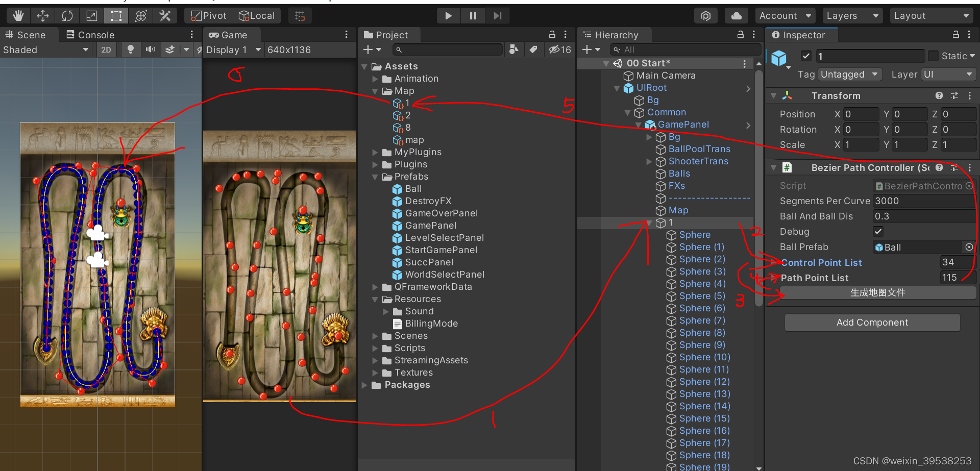Screen dimensions: 980x471
Task: Toggle hidden packages count icon
Action: point(560,49)
